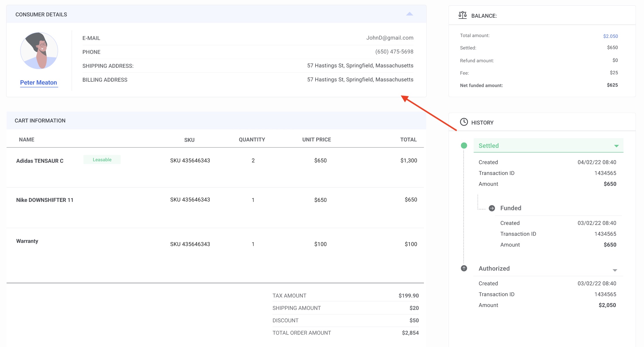Click the Settled history entry label
The image size is (644, 347).
coord(489,146)
